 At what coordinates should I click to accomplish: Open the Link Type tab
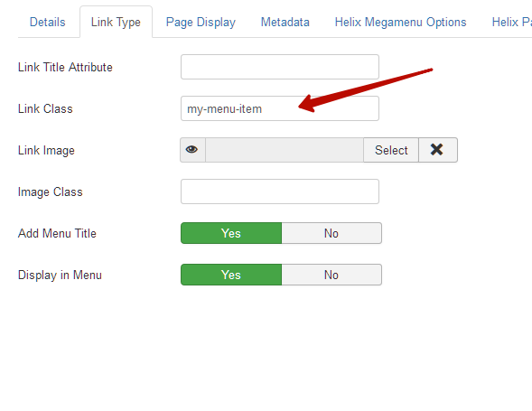click(116, 22)
